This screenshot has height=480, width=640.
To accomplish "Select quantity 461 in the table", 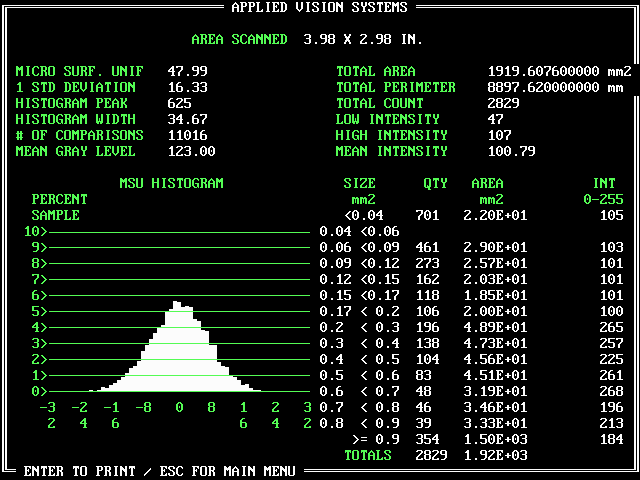I will click(427, 247).
